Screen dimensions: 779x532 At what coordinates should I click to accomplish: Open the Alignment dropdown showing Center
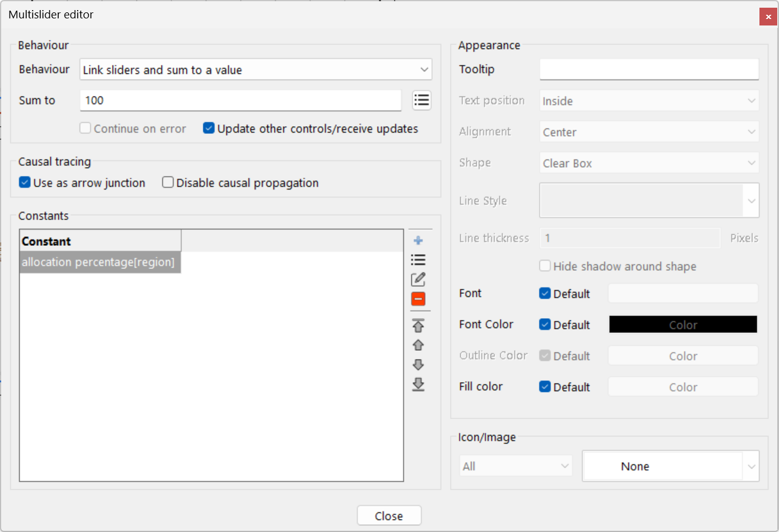[x=649, y=132]
